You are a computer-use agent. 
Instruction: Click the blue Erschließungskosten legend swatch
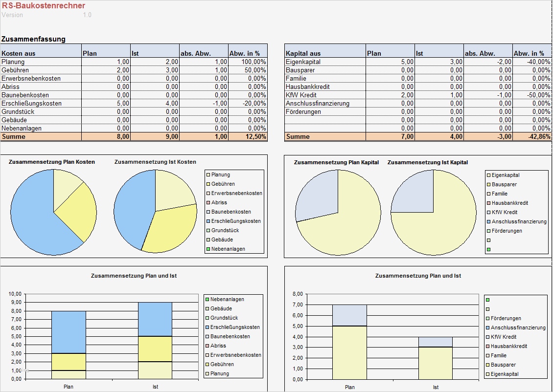click(x=207, y=221)
